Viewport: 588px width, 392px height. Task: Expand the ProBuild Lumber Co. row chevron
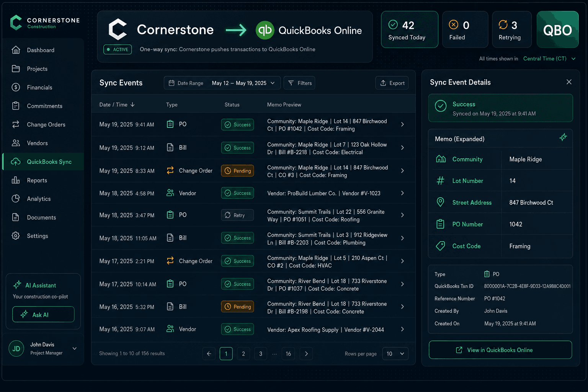402,193
